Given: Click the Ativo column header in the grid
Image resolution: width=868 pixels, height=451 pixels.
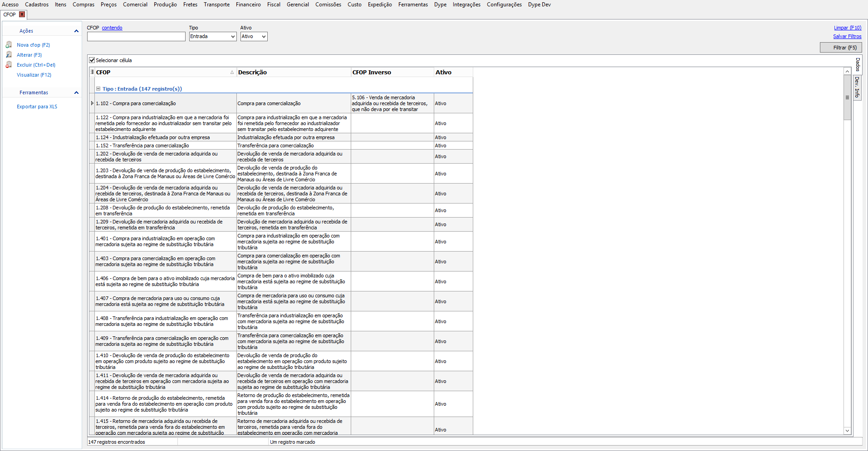Looking at the screenshot, I should (x=453, y=72).
